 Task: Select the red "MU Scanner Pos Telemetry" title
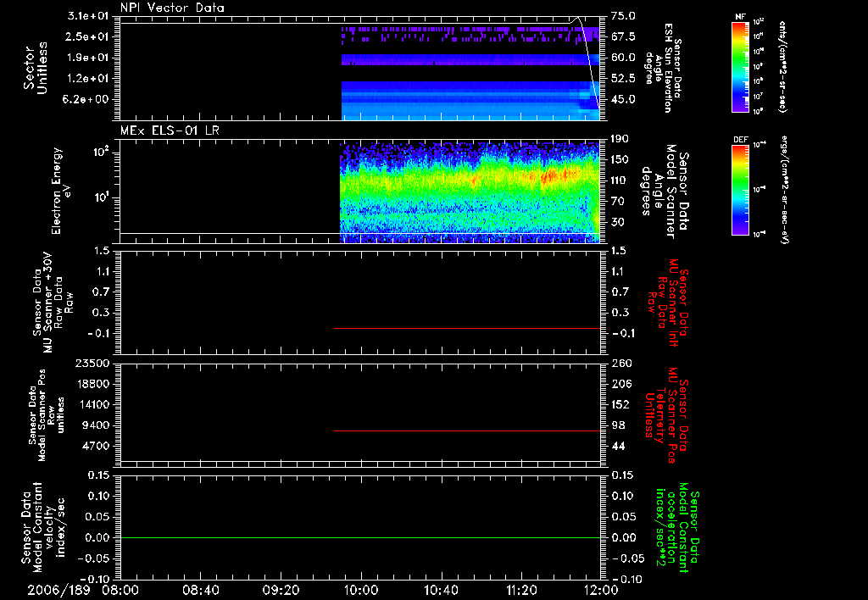coord(666,415)
